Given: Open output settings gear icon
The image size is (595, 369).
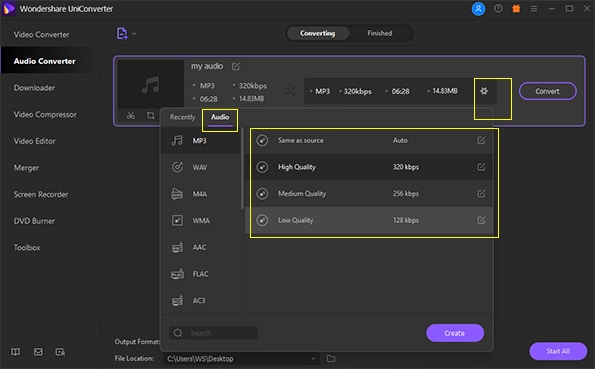Looking at the screenshot, I should 484,91.
